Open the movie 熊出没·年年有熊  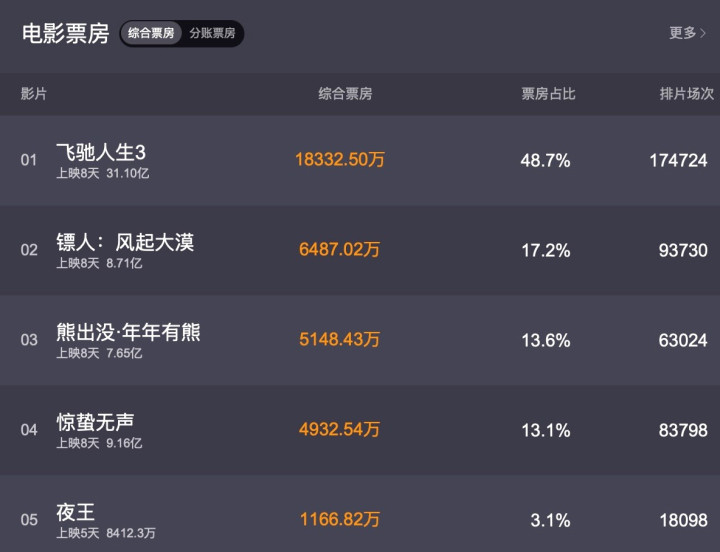coord(128,333)
